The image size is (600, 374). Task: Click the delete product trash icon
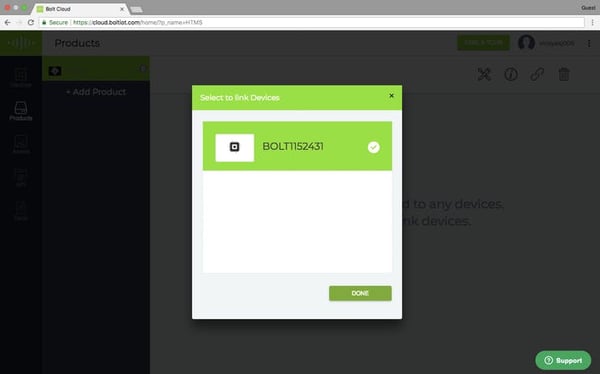click(x=564, y=74)
